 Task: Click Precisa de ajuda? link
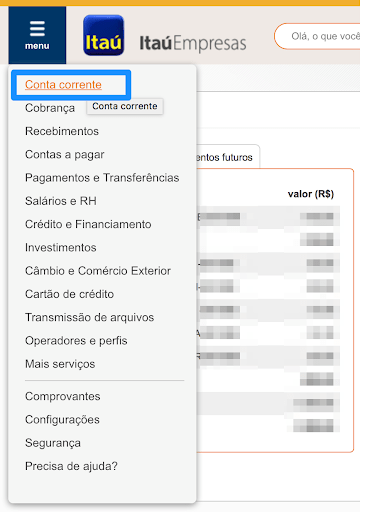point(71,466)
